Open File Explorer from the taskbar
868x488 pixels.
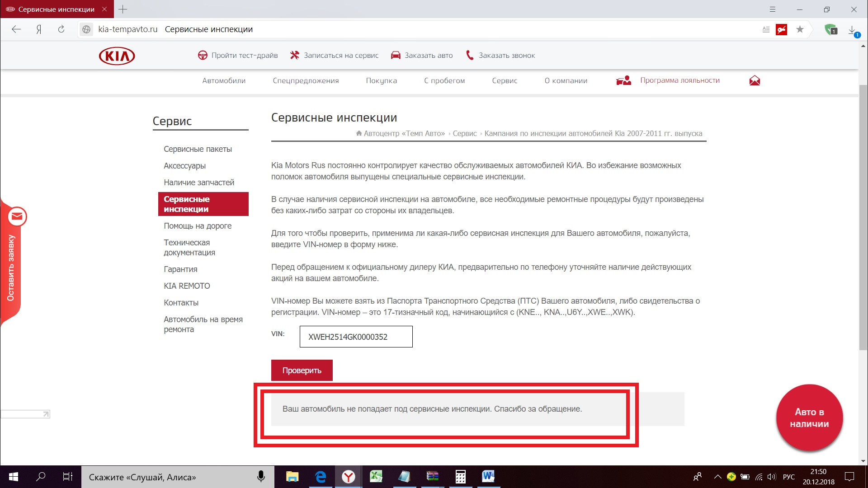coord(292,477)
